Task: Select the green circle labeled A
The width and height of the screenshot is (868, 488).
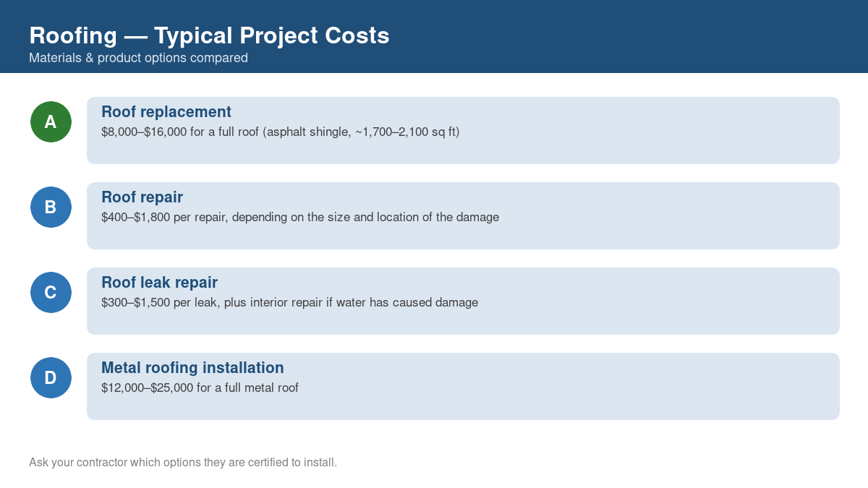Action: click(x=51, y=121)
